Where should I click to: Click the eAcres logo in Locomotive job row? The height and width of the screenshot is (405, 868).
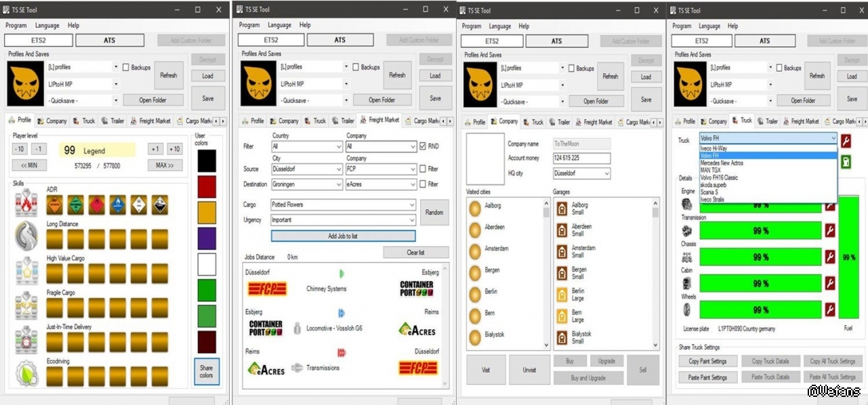click(417, 330)
